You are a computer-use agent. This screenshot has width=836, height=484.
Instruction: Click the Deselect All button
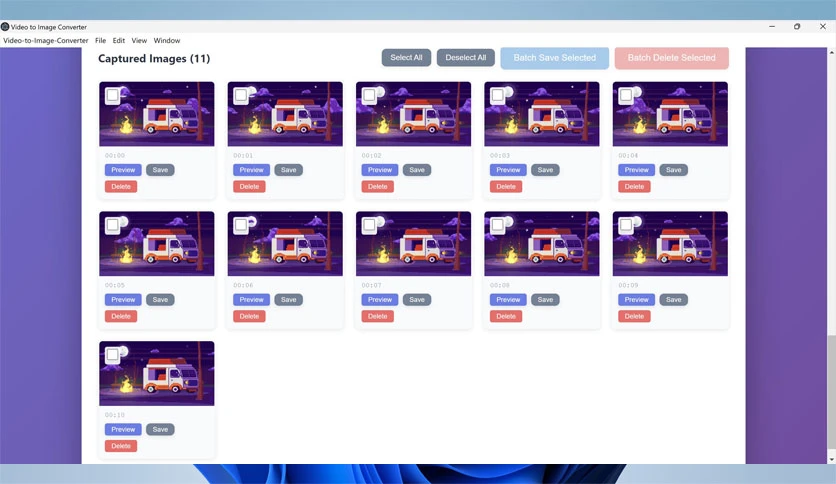click(x=465, y=58)
